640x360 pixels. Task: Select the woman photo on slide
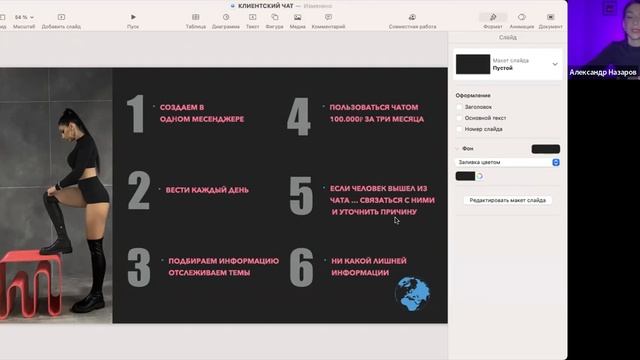(x=56, y=196)
